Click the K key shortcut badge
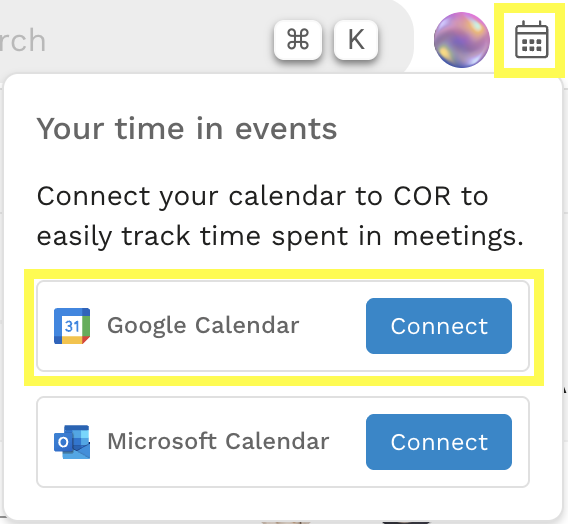Viewport: 568px width, 524px height. click(x=356, y=39)
